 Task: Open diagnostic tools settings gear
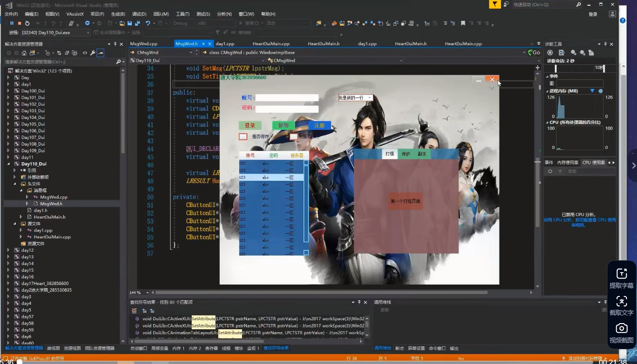point(550,53)
